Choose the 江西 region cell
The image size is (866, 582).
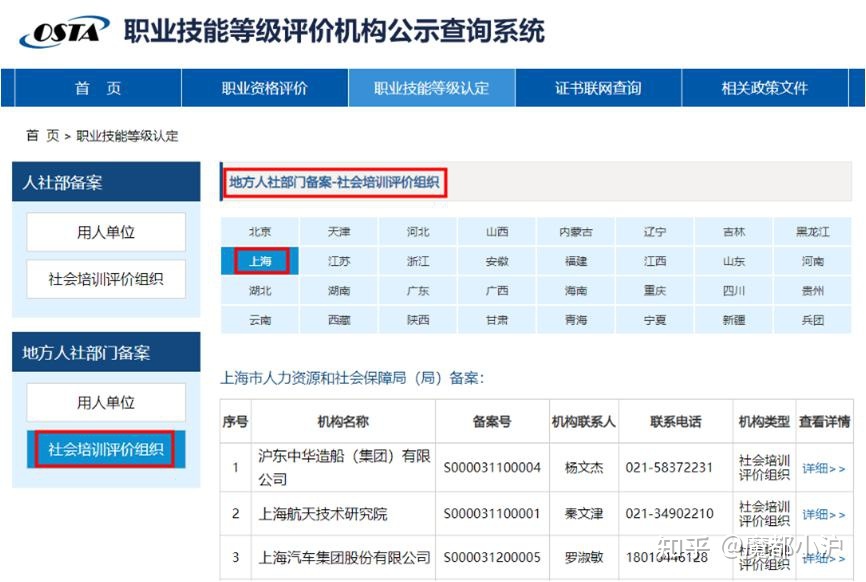pos(655,261)
